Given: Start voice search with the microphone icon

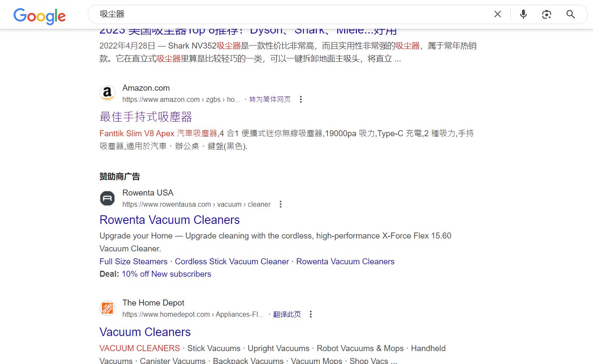Looking at the screenshot, I should tap(523, 14).
